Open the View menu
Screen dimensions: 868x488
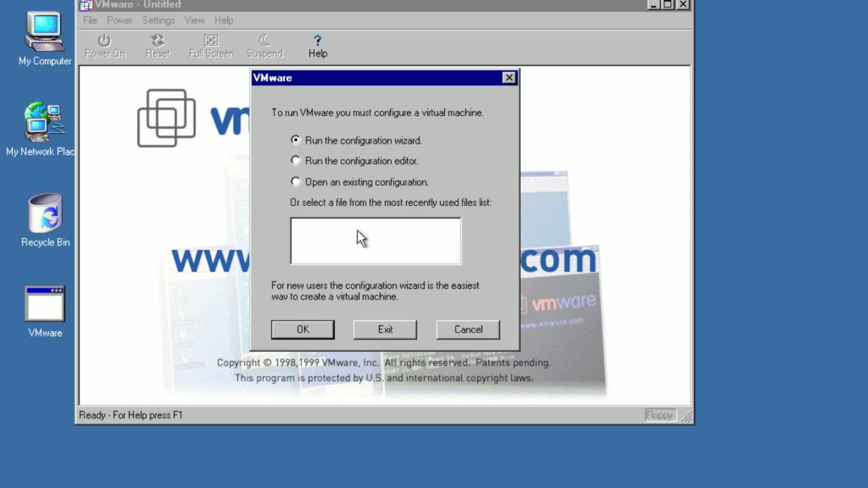[x=195, y=20]
